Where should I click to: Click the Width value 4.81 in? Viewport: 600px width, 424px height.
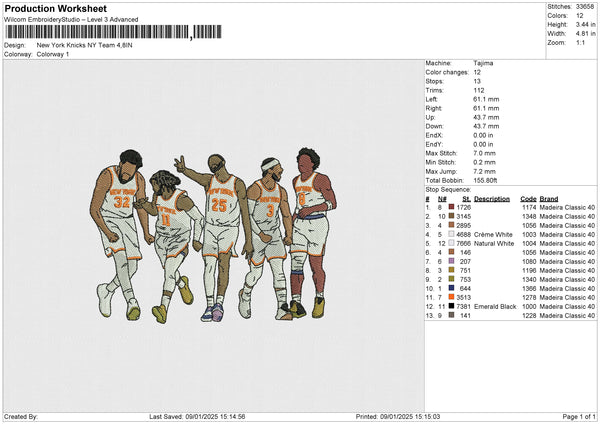pos(585,34)
